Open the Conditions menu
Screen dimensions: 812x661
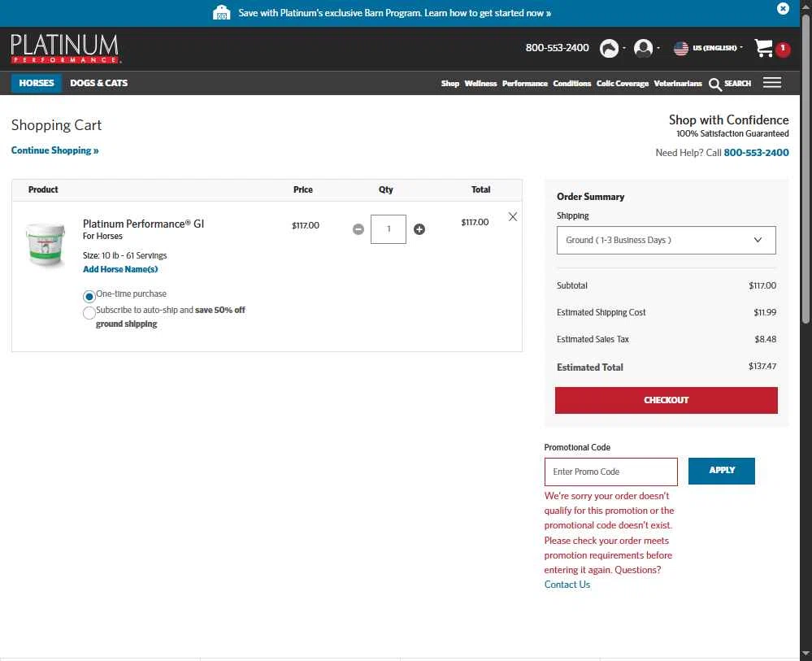click(x=571, y=84)
